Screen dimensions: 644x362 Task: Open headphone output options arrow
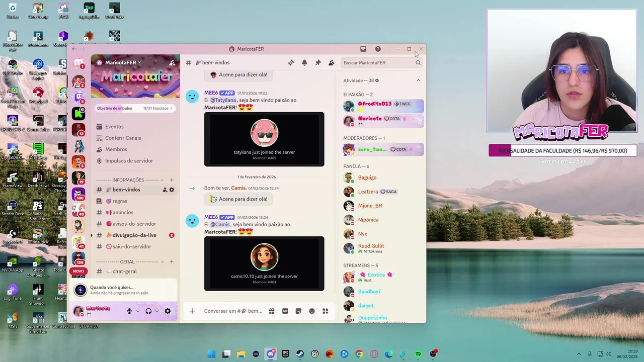(x=156, y=311)
